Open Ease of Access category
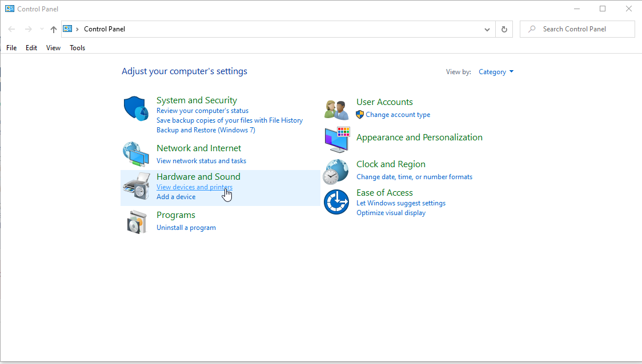 click(384, 193)
